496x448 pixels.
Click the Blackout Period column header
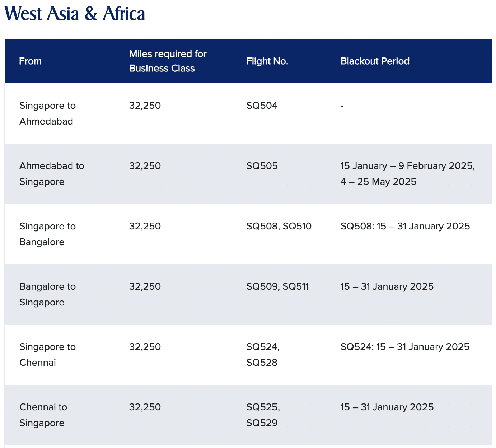pyautogui.click(x=375, y=61)
